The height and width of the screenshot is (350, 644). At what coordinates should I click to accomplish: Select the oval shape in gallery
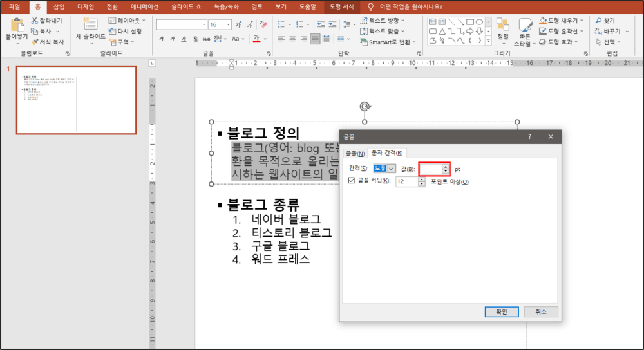click(479, 22)
